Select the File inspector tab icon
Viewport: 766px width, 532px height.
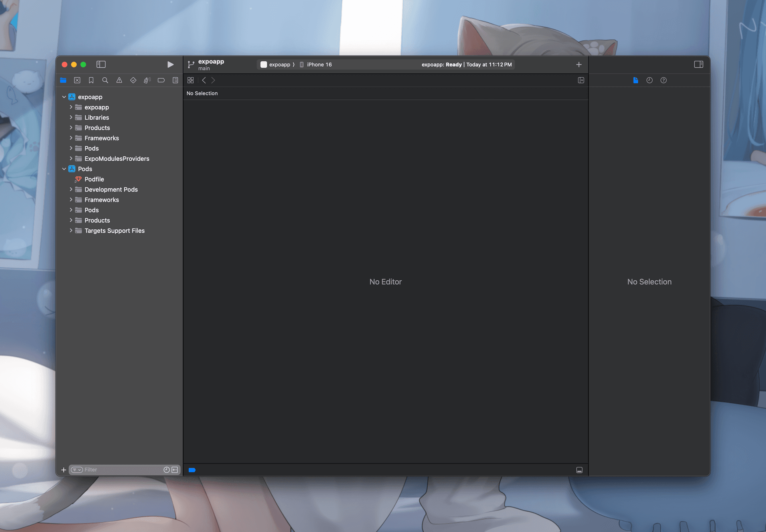pyautogui.click(x=636, y=80)
